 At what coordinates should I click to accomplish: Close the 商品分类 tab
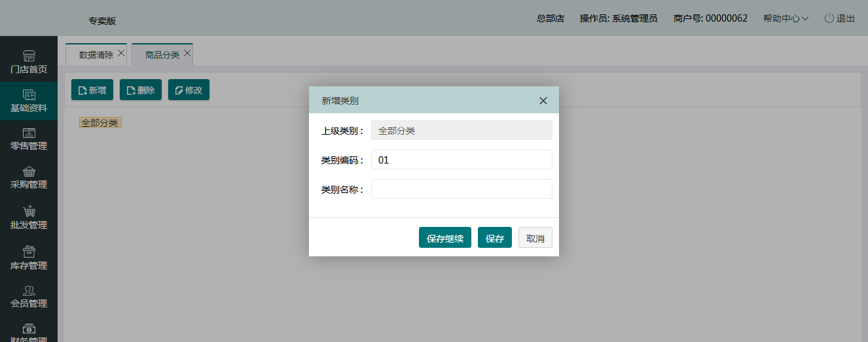[187, 54]
